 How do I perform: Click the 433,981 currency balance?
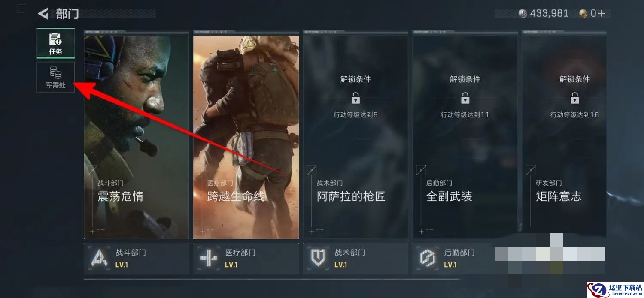(x=549, y=13)
